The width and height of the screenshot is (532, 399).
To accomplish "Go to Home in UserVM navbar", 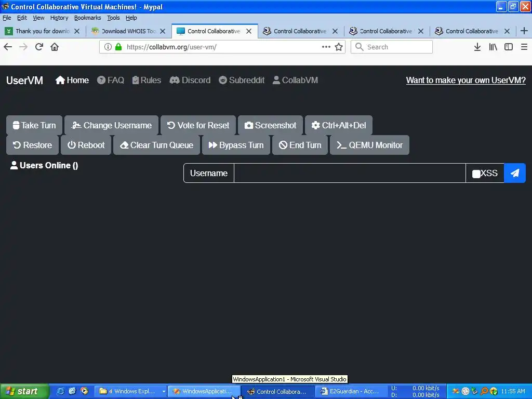I will pyautogui.click(x=72, y=80).
